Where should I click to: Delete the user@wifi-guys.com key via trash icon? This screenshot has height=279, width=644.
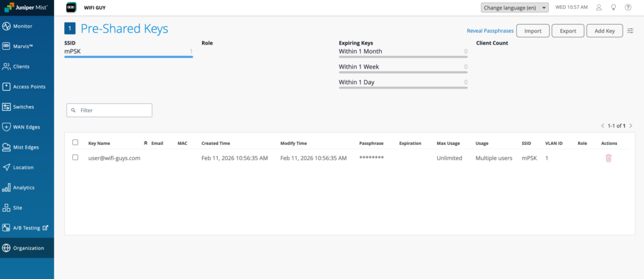608,158
